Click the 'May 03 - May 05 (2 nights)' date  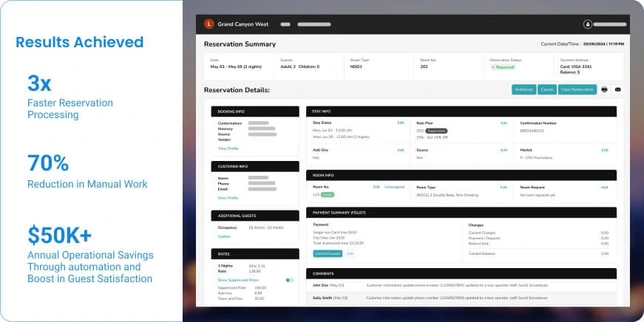(236, 66)
